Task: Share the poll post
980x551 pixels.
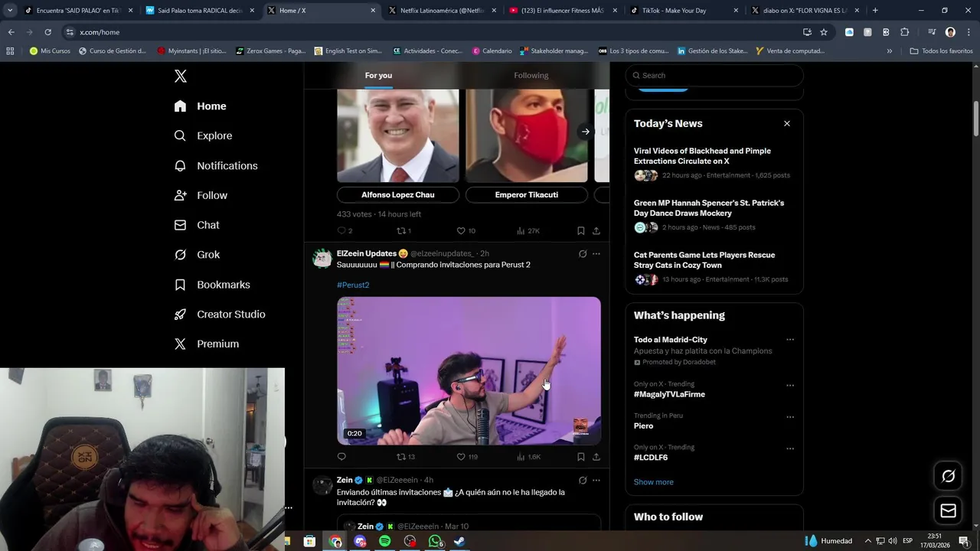Action: coord(596,230)
